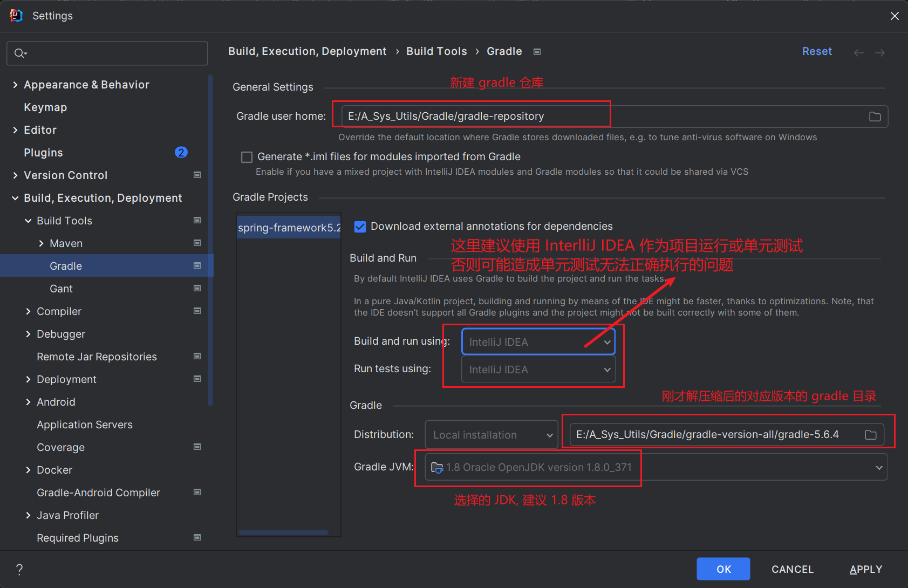Click the APPLY button
908x588 pixels.
(866, 569)
